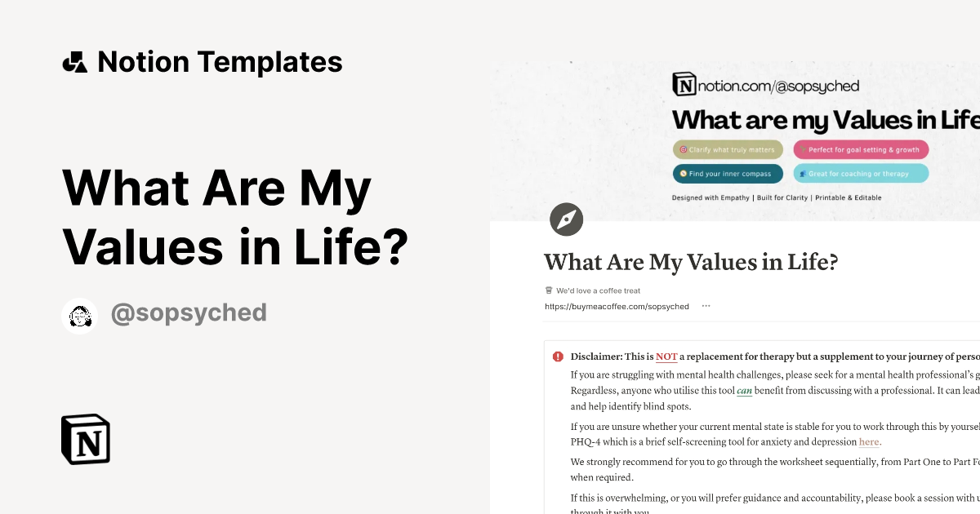The width and height of the screenshot is (980, 514).
Task: Click the 'here' hyperlink for the PHQ-4 tool
Action: pos(868,441)
